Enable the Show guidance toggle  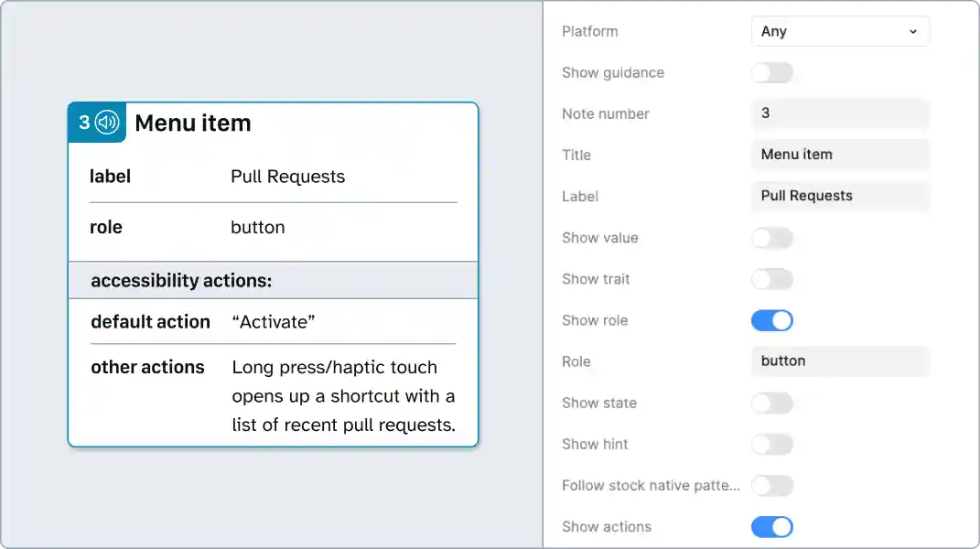[772, 72]
